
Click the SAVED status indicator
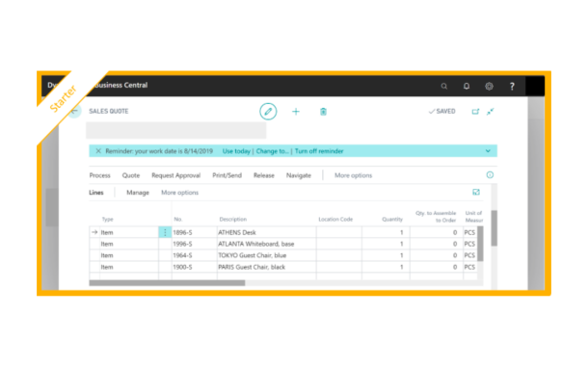pyautogui.click(x=442, y=112)
